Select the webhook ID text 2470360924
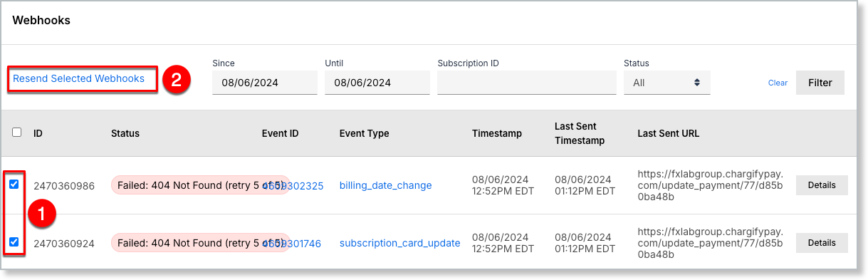The image size is (868, 280). point(64,243)
